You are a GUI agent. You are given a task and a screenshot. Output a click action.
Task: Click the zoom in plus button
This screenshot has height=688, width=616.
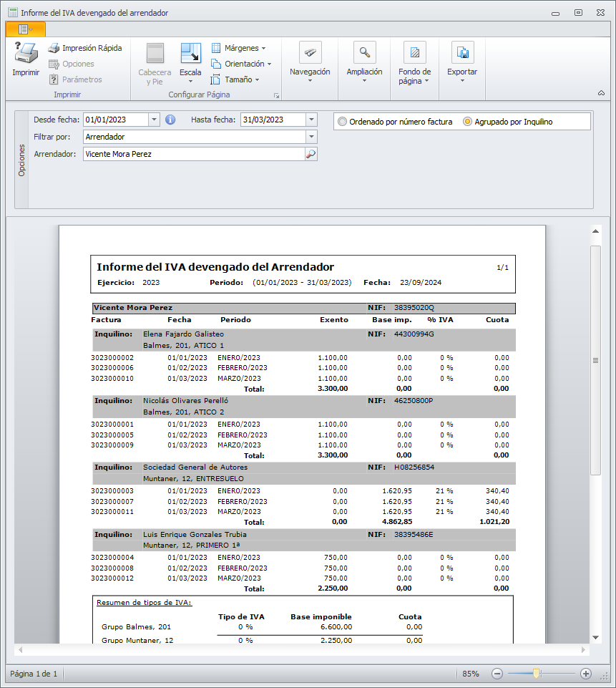pos(585,674)
